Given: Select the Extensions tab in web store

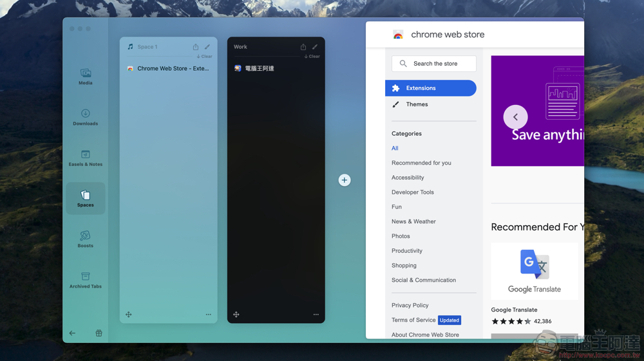Looking at the screenshot, I should tap(430, 88).
